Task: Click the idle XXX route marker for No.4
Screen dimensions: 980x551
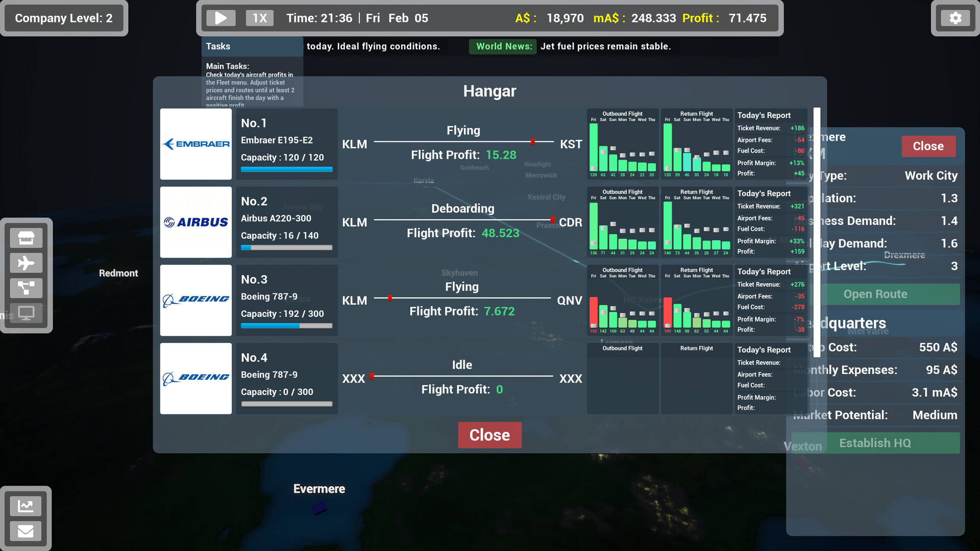Action: tap(372, 376)
